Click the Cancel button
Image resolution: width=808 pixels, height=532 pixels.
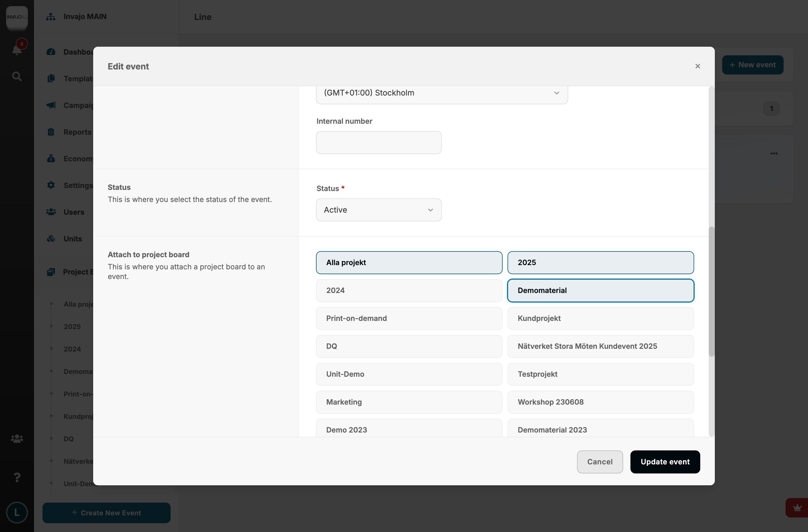[599, 462]
